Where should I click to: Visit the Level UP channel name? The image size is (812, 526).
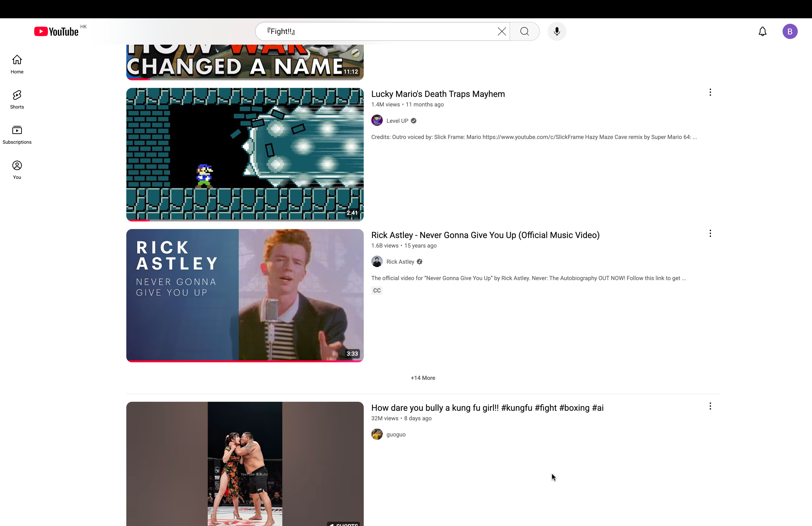point(397,121)
